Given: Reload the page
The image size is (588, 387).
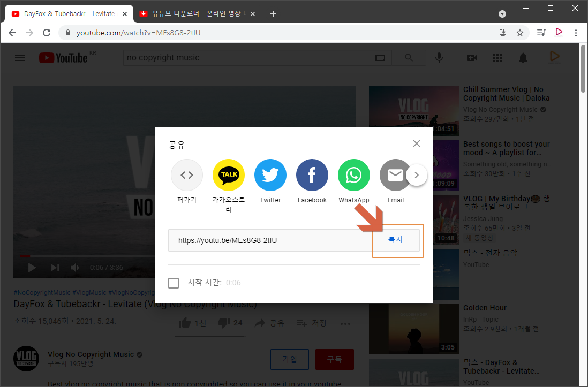Looking at the screenshot, I should pos(47,33).
